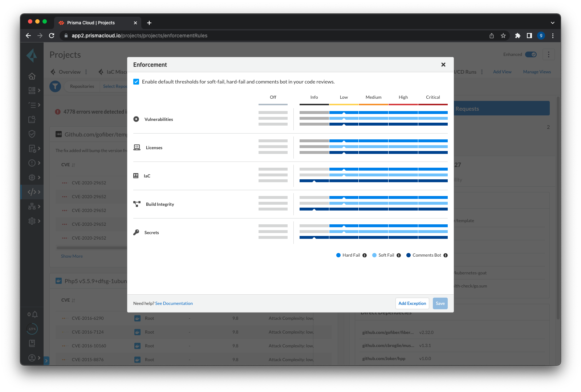Expand the Settings gear sidebar item

tap(34, 221)
